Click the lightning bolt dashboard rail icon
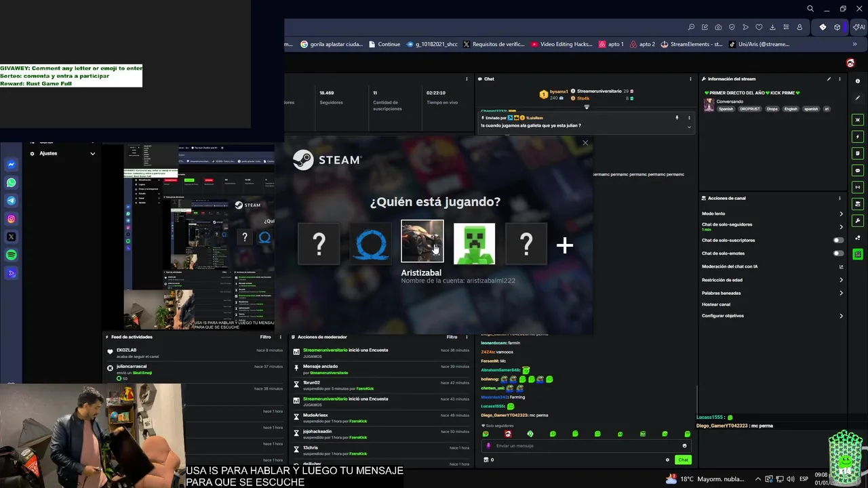868x488 pixels. [x=858, y=136]
